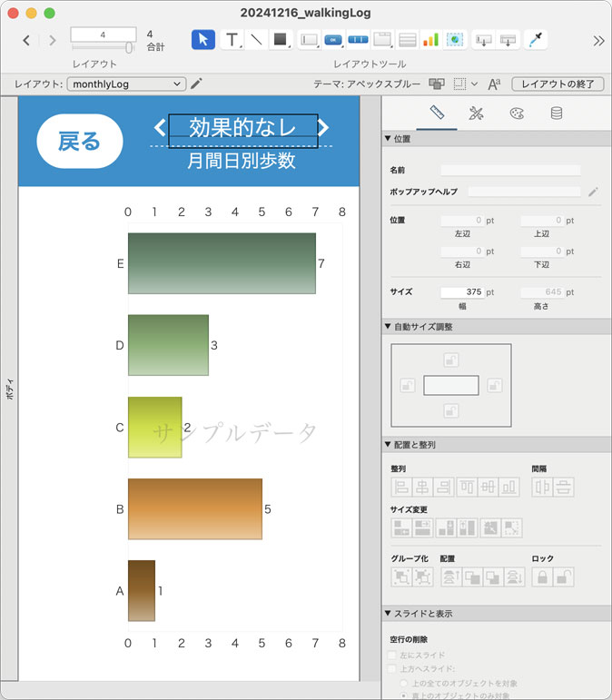Select 上の全てのオブジェクトを対象 radio button
This screenshot has width=612, height=700.
404,684
